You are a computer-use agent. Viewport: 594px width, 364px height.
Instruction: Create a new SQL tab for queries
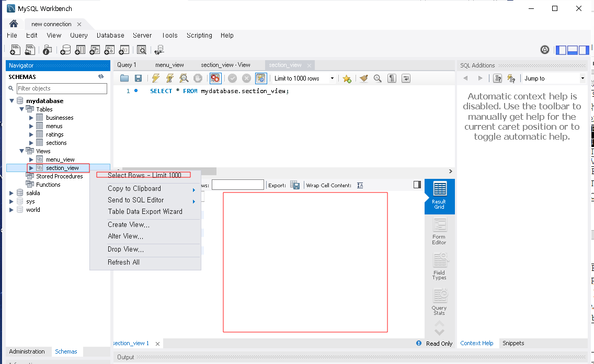coord(15,50)
